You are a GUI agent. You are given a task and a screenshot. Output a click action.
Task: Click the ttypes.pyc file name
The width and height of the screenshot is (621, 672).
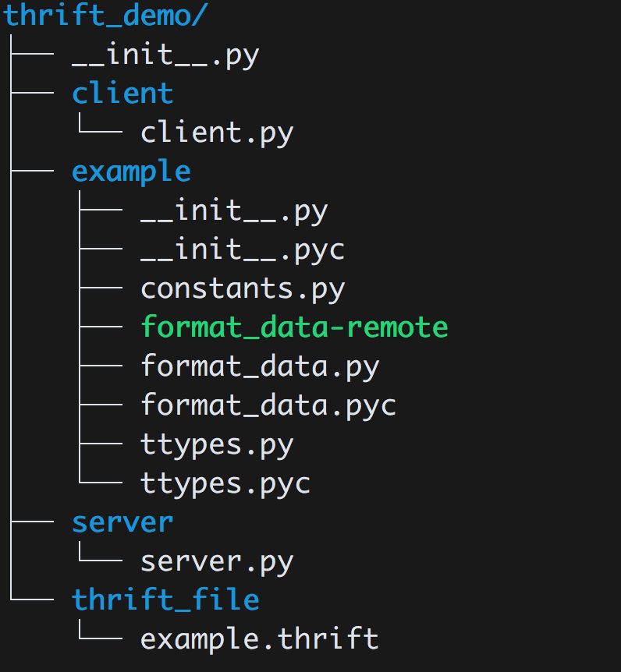[x=225, y=485]
